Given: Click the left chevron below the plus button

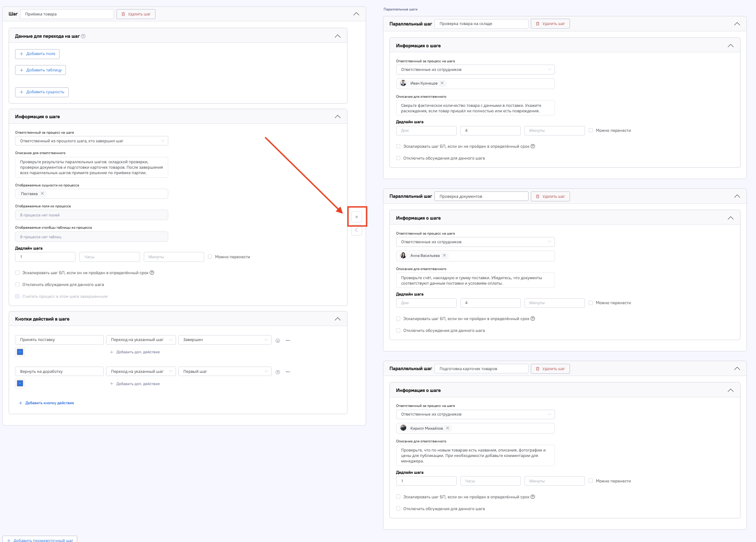Looking at the screenshot, I should click(x=357, y=231).
